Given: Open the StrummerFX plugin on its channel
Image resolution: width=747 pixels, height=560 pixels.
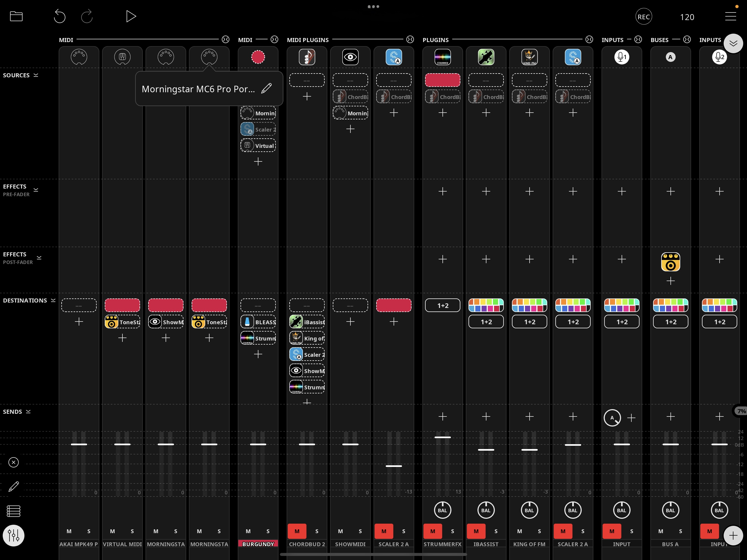Looking at the screenshot, I should (442, 57).
